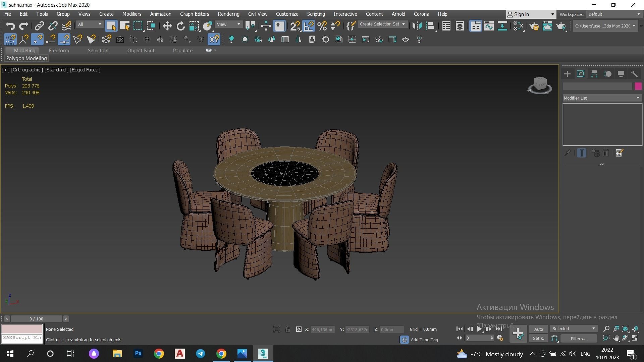Click the viewport [Edged Faces] label
The height and width of the screenshot is (362, 644).
point(85,70)
